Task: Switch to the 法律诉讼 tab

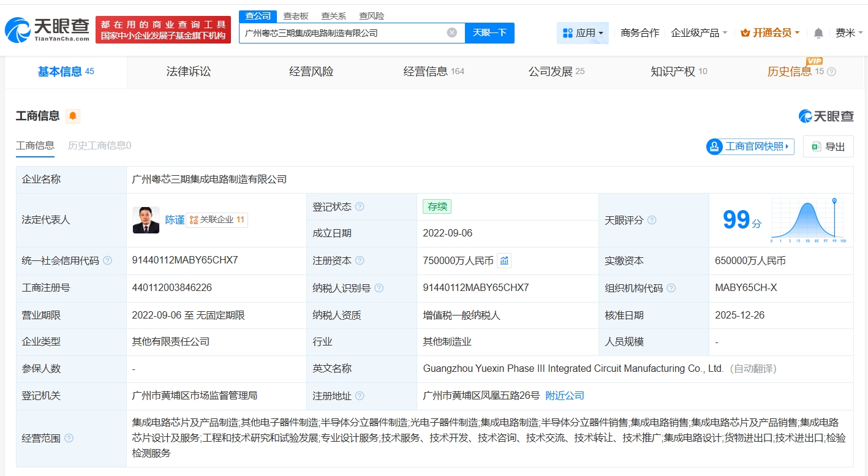Action: 188,72
